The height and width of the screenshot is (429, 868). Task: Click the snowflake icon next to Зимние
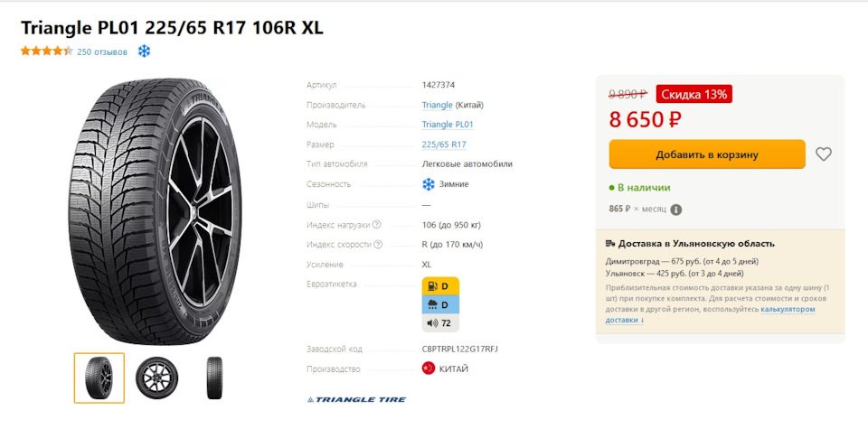click(429, 184)
